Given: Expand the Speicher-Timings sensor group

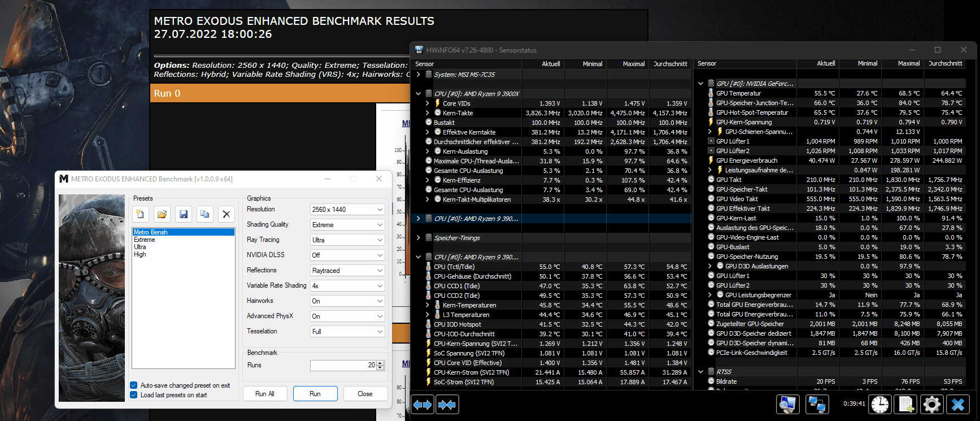Looking at the screenshot, I should [418, 238].
